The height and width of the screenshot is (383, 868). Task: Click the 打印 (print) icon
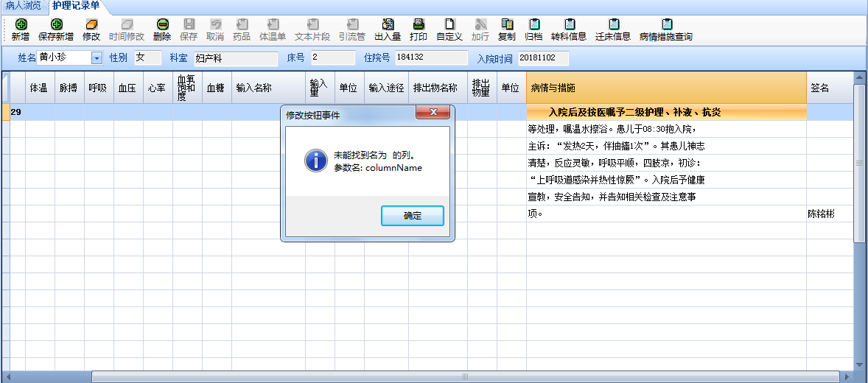419,24
